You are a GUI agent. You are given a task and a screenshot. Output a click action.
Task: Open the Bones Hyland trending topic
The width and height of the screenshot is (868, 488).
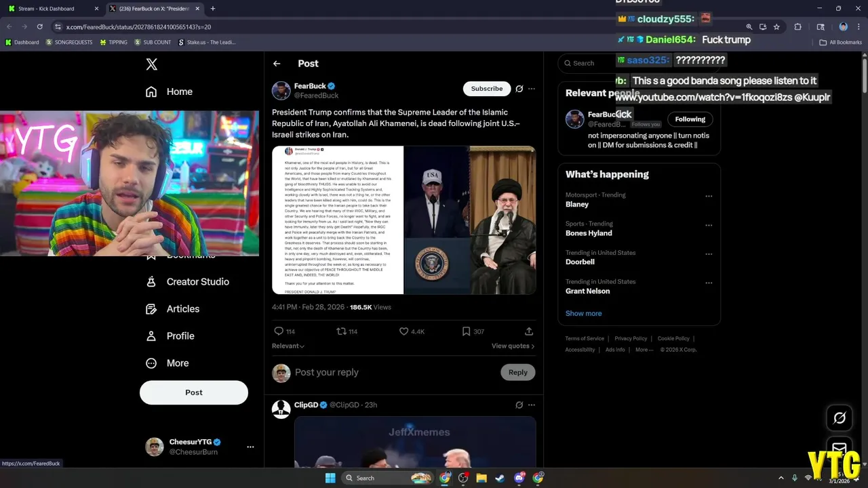point(589,233)
